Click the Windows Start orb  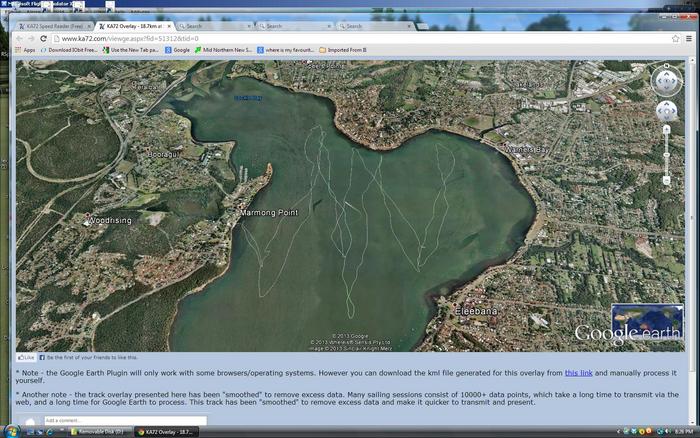pos(10,431)
